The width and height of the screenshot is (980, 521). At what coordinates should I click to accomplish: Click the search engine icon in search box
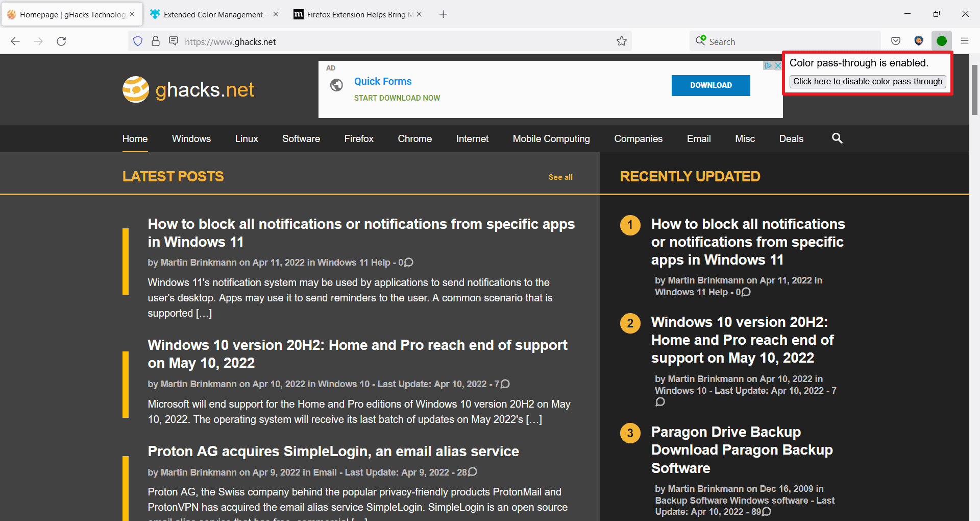coord(701,40)
